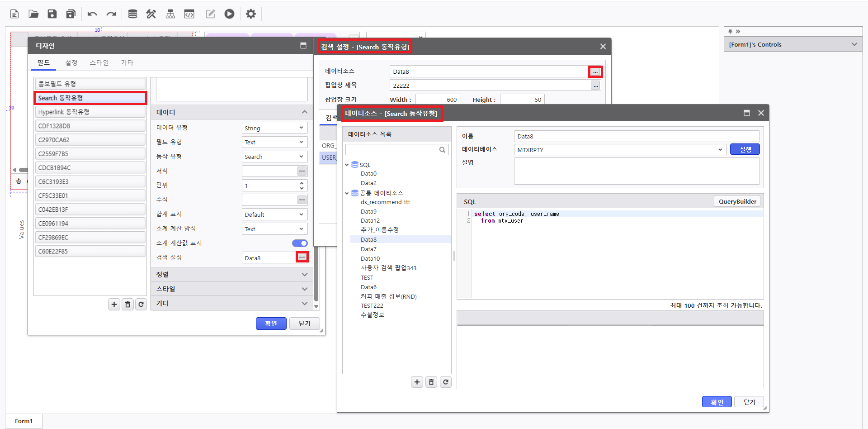Image resolution: width=868 pixels, height=429 pixels.
Task: Switch to the 기타 tab
Action: [127, 62]
